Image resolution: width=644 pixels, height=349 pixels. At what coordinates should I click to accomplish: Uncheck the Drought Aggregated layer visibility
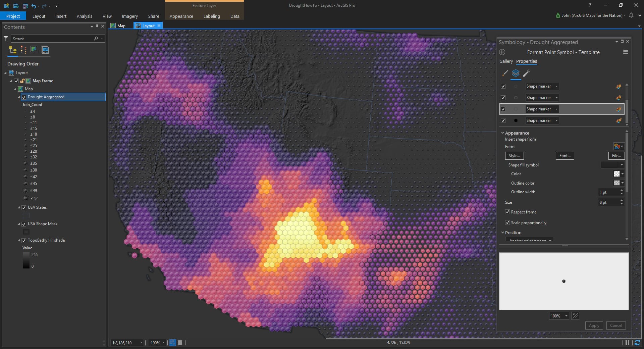tap(24, 97)
